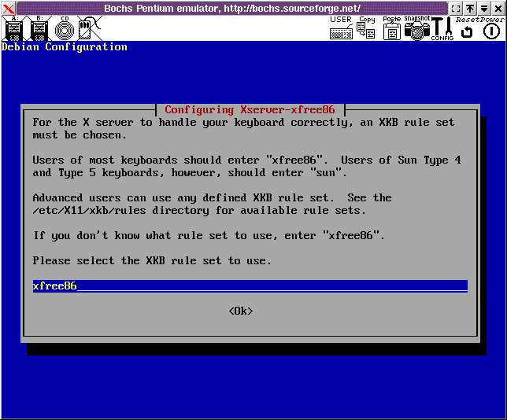This screenshot has width=507, height=420.
Task: Click the XKB rule set input field
Action: pos(250,286)
